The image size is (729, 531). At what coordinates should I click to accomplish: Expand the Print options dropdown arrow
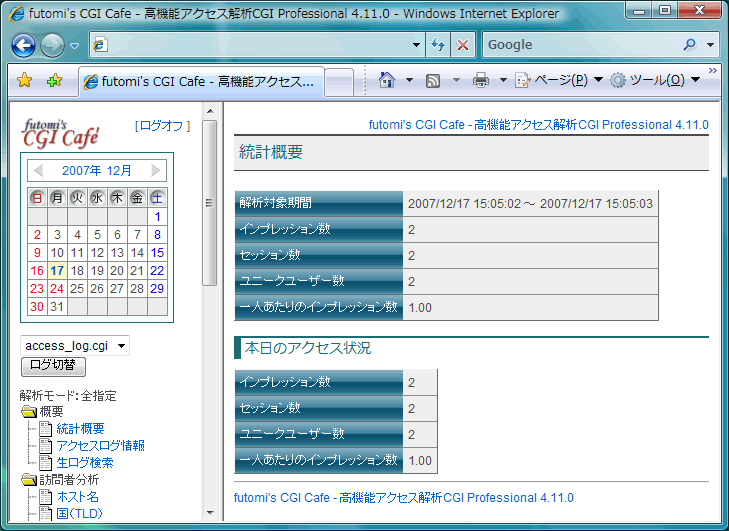tap(503, 80)
